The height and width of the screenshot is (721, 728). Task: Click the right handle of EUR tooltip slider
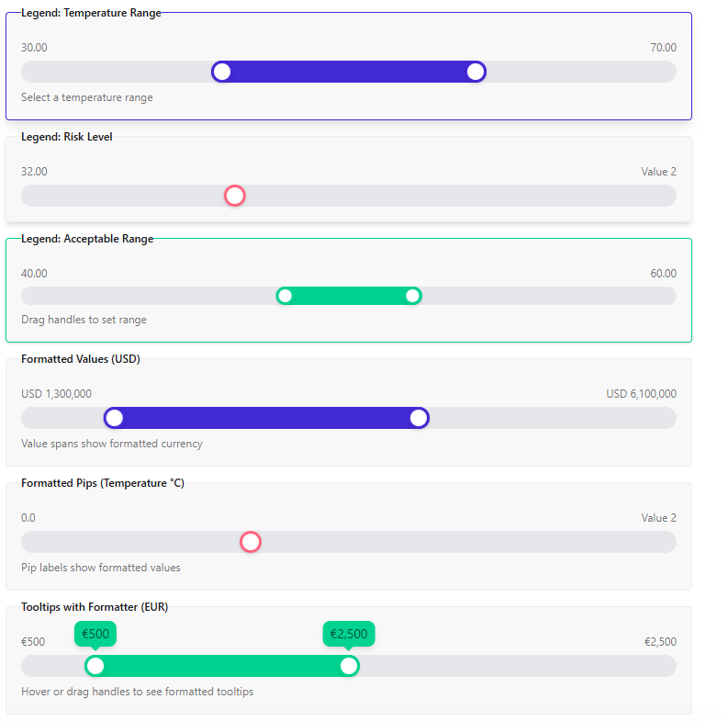click(349, 666)
